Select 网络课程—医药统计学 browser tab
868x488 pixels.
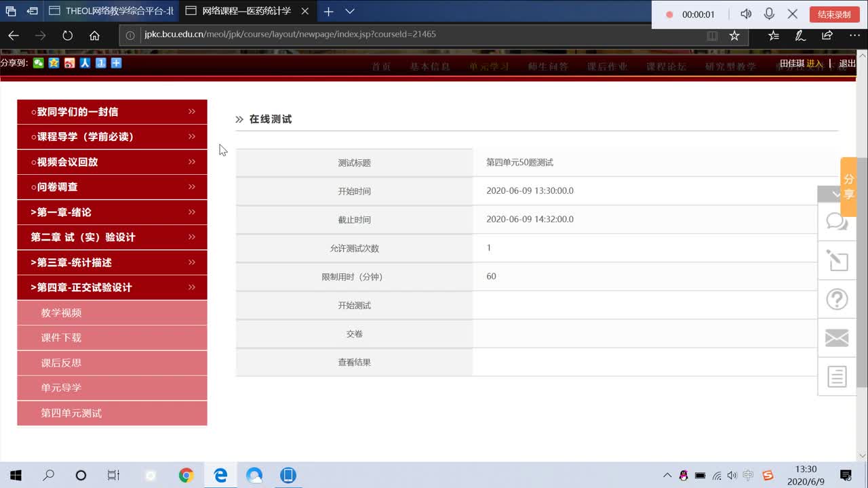click(247, 12)
